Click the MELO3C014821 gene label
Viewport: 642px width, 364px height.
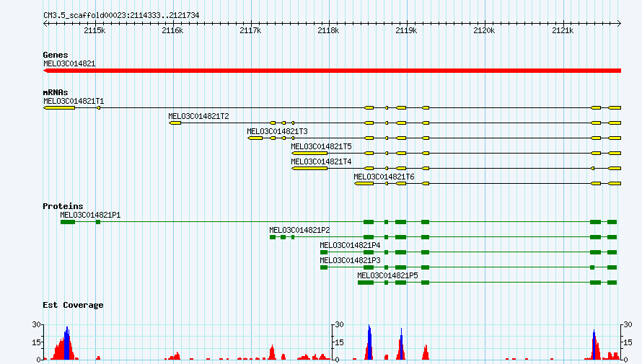point(69,63)
